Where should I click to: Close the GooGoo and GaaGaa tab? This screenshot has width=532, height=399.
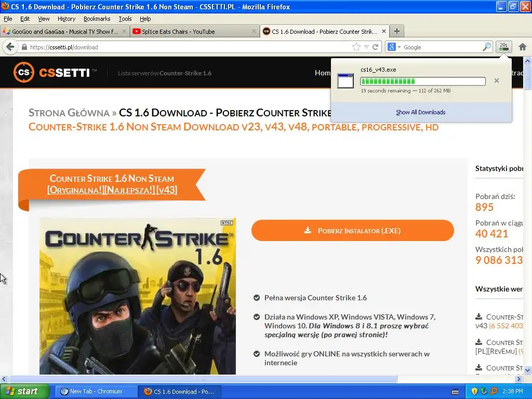point(124,31)
